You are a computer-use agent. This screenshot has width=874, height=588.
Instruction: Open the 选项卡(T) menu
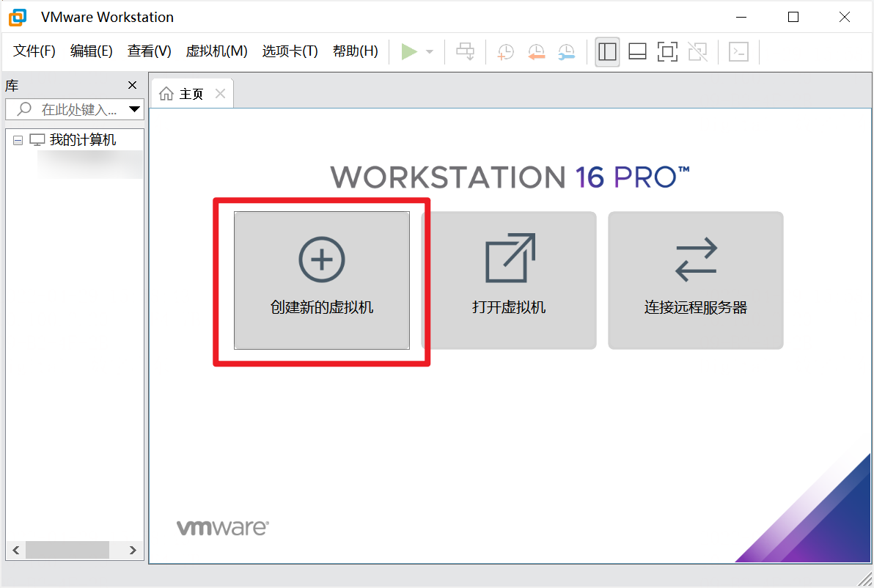coord(290,51)
